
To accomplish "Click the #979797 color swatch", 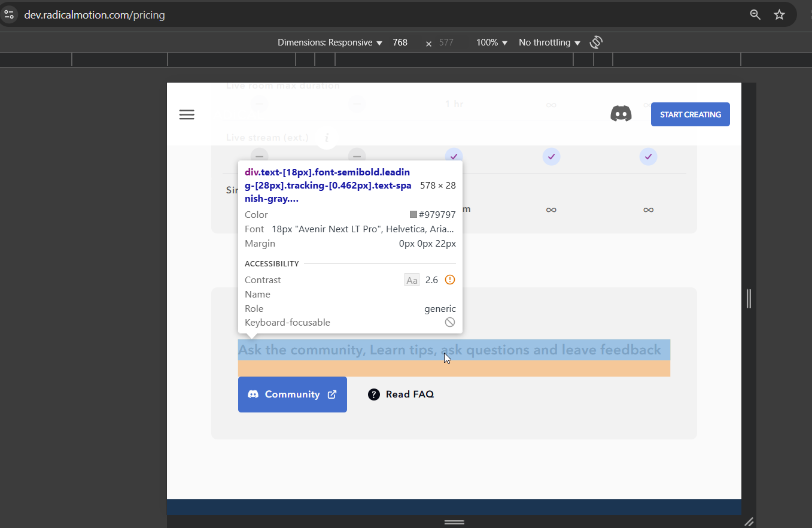I will click(x=413, y=214).
